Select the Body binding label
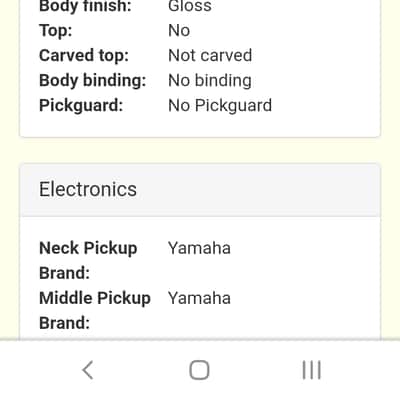The width and height of the screenshot is (400, 400). click(92, 81)
